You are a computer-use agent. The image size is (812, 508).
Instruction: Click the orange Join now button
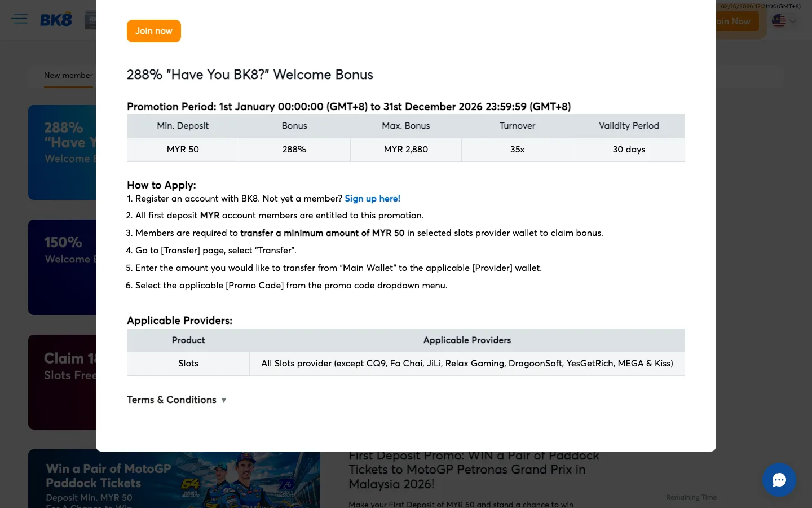point(154,31)
